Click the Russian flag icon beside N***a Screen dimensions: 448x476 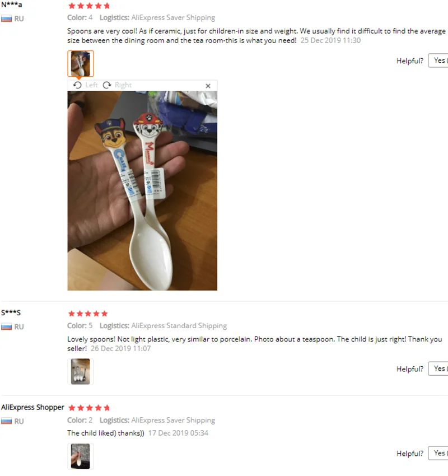[x=6, y=19]
